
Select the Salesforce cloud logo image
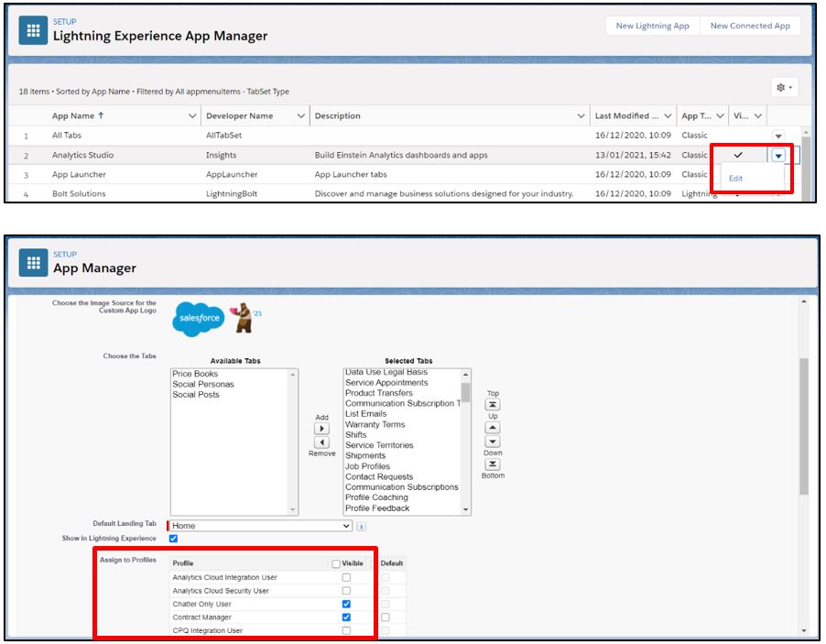[199, 319]
